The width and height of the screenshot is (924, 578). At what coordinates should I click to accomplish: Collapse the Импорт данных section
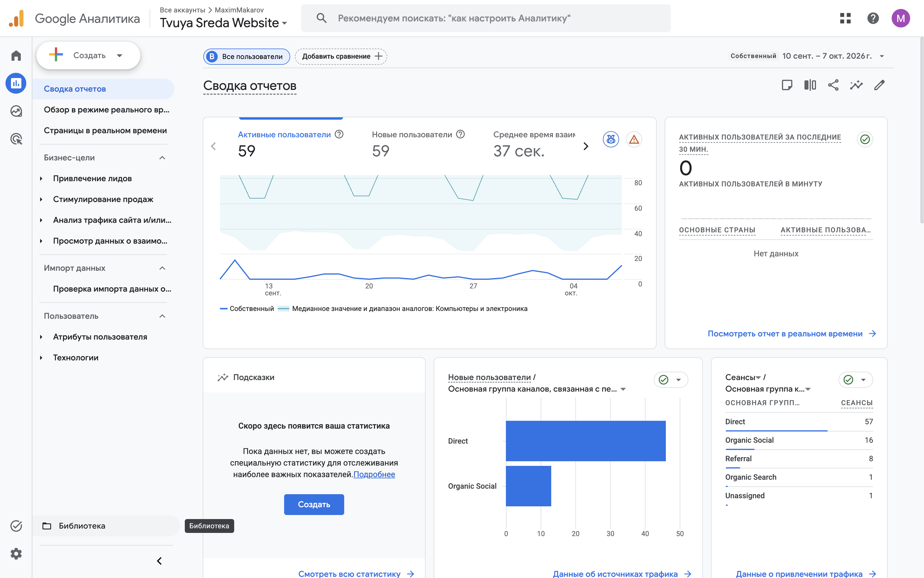click(x=162, y=268)
